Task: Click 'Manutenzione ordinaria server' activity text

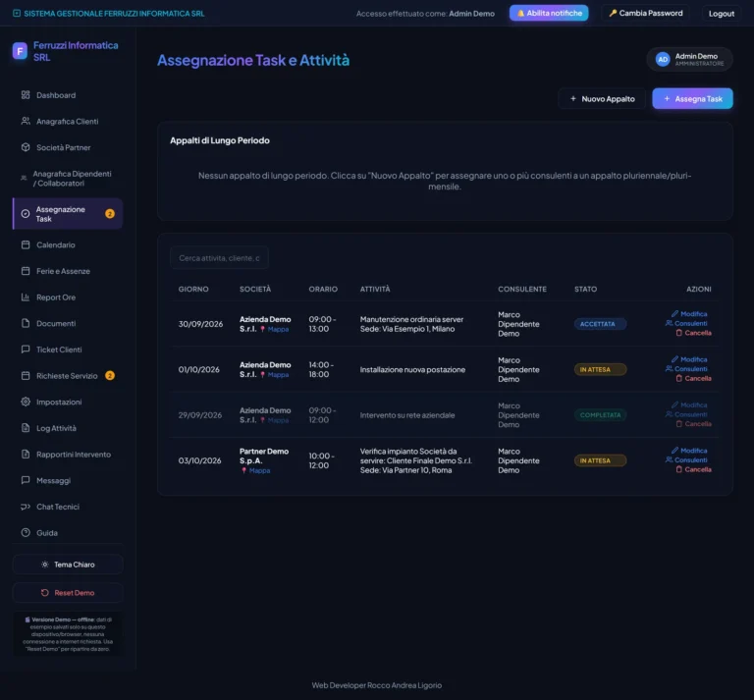Action: pos(411,319)
